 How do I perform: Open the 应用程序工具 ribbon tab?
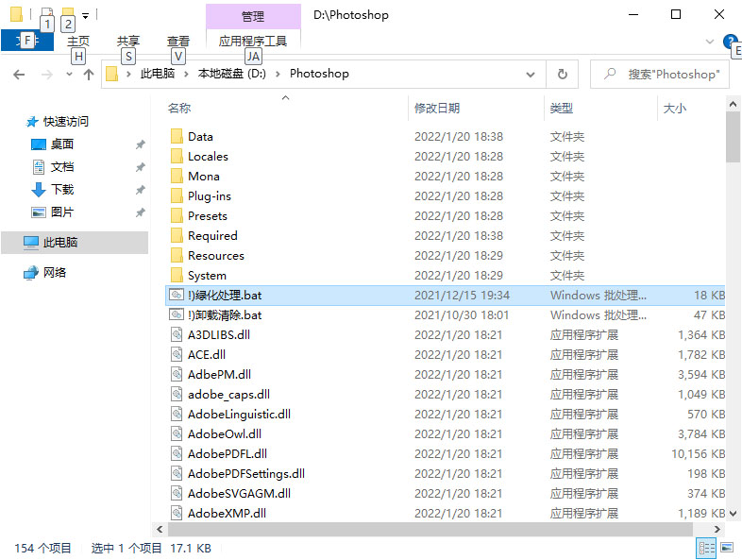(x=253, y=42)
